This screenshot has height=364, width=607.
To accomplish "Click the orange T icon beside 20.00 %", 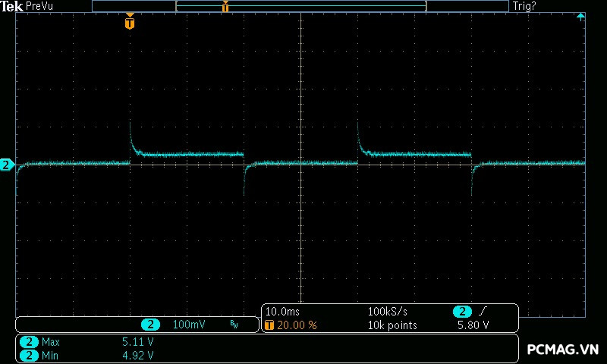I will (x=269, y=325).
